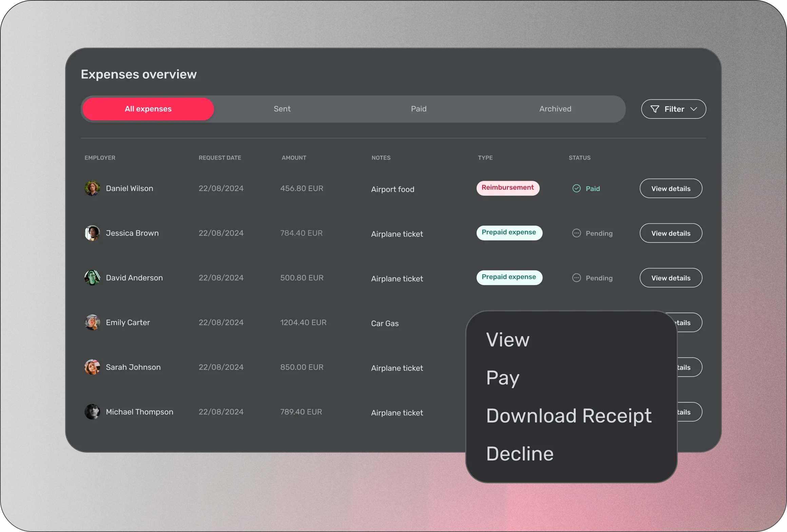Screen dimensions: 787x532
Task: View details for Daniel Wilson's expense
Action: 671,188
